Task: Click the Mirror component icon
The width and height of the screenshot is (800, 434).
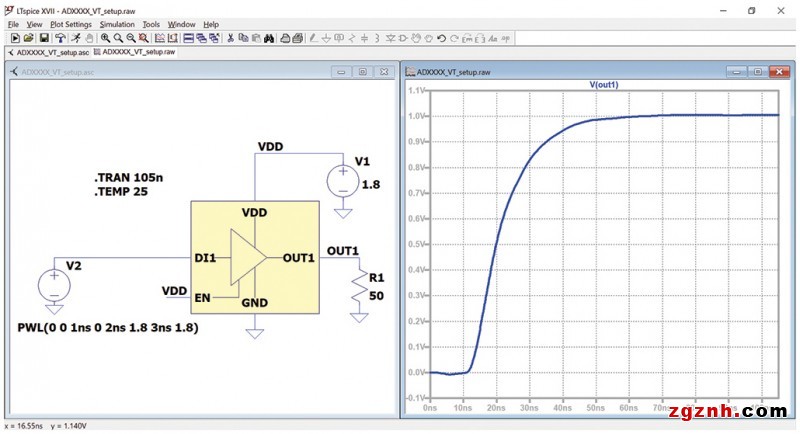Action: (479, 38)
